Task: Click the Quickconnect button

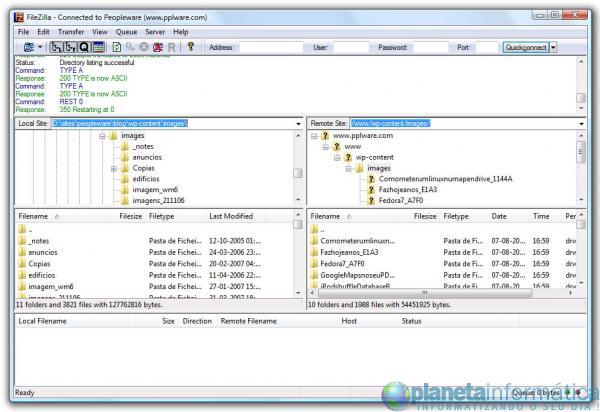Action: click(x=526, y=47)
